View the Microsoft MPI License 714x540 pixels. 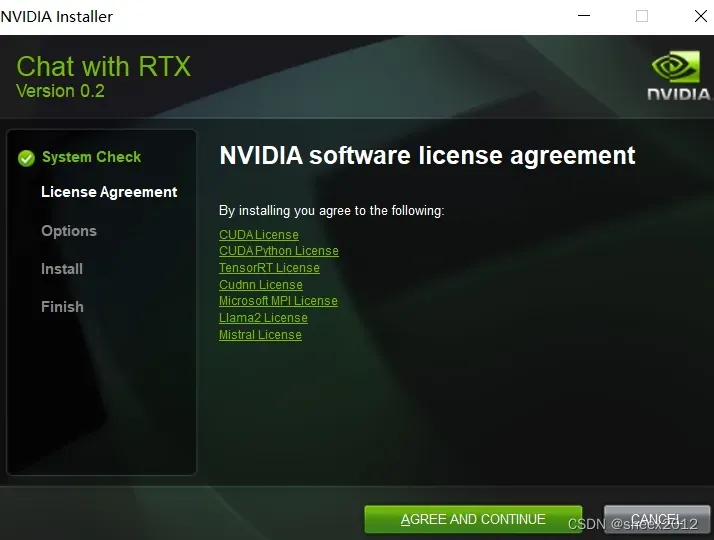click(x=278, y=301)
